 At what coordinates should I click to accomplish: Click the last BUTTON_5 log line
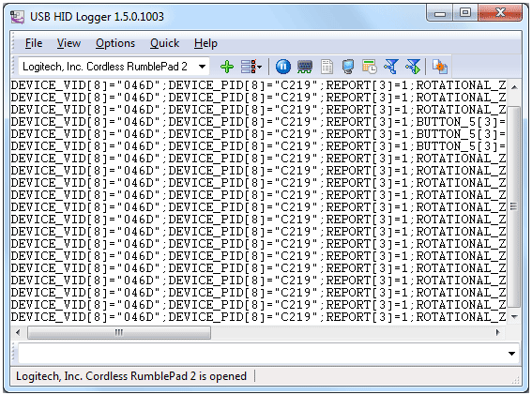click(x=258, y=146)
